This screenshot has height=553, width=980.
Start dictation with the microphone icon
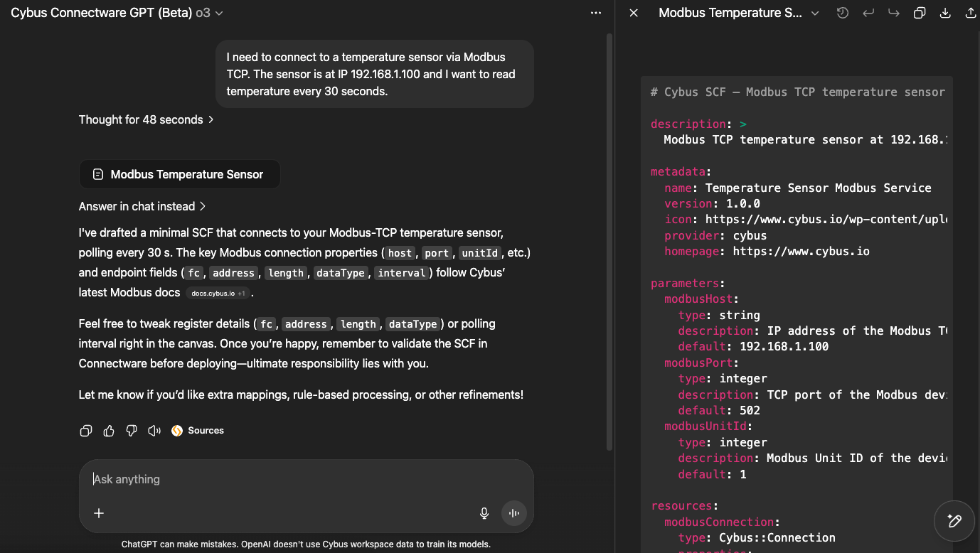coord(484,513)
